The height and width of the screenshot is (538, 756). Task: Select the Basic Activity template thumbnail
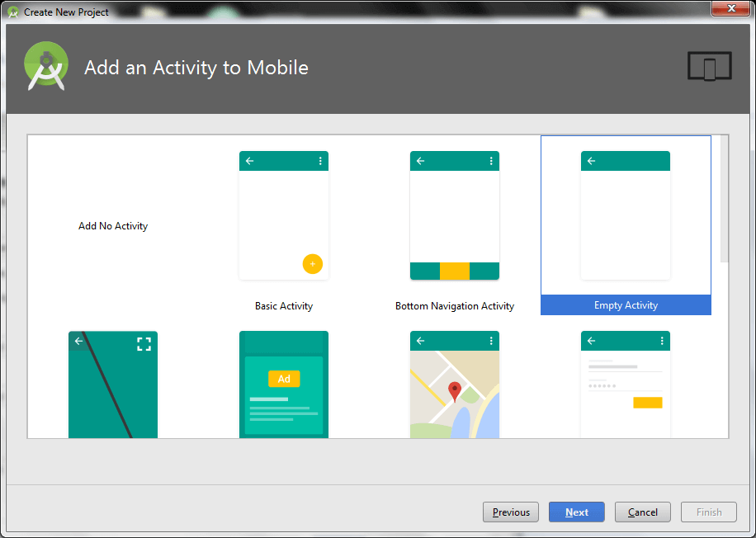pyautogui.click(x=283, y=216)
